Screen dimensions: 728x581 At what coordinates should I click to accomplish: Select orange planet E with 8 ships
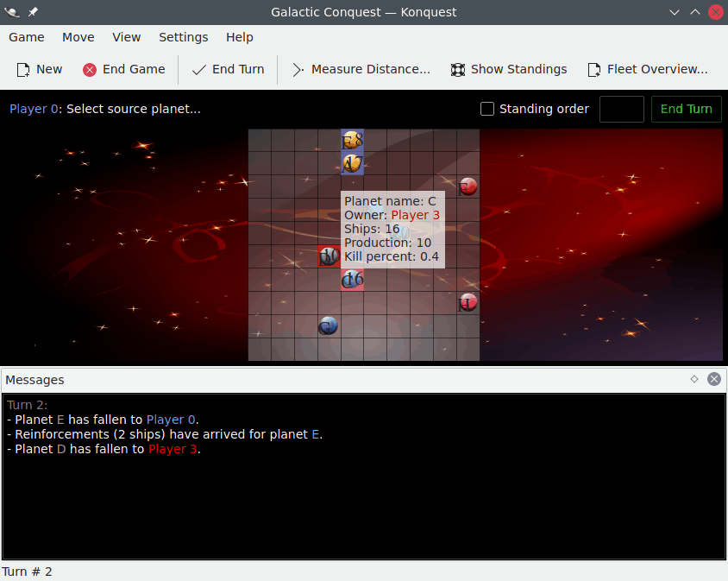[353, 141]
